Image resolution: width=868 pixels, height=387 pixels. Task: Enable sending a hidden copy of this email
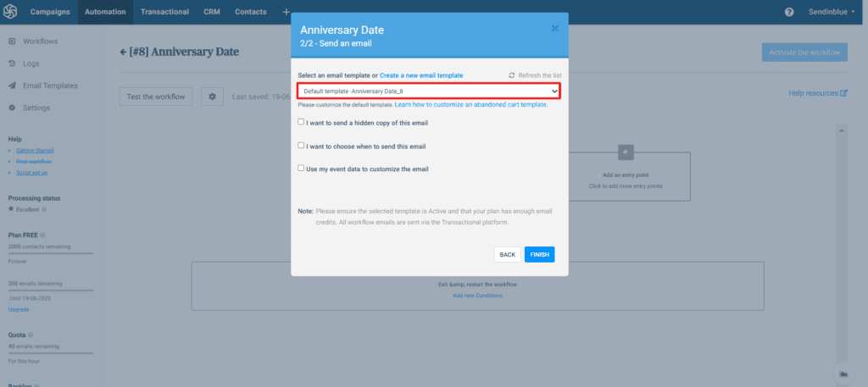(301, 122)
